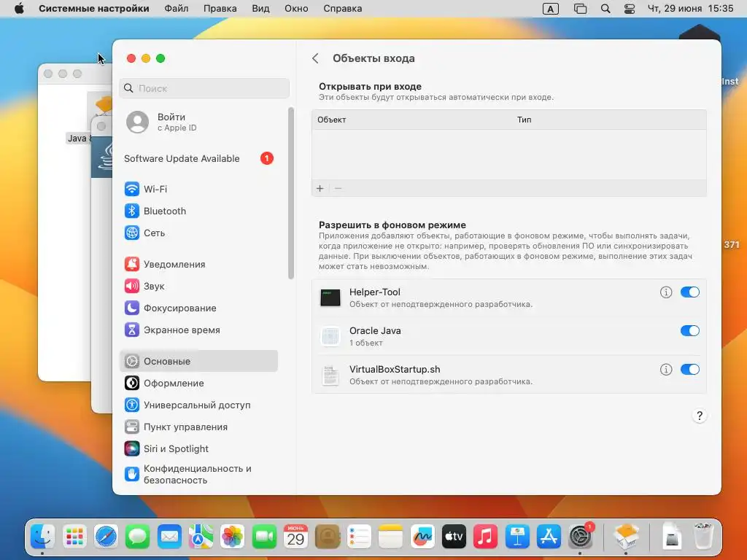This screenshot has width=747, height=560.
Task: Open Mail from the Dock
Action: pyautogui.click(x=169, y=537)
